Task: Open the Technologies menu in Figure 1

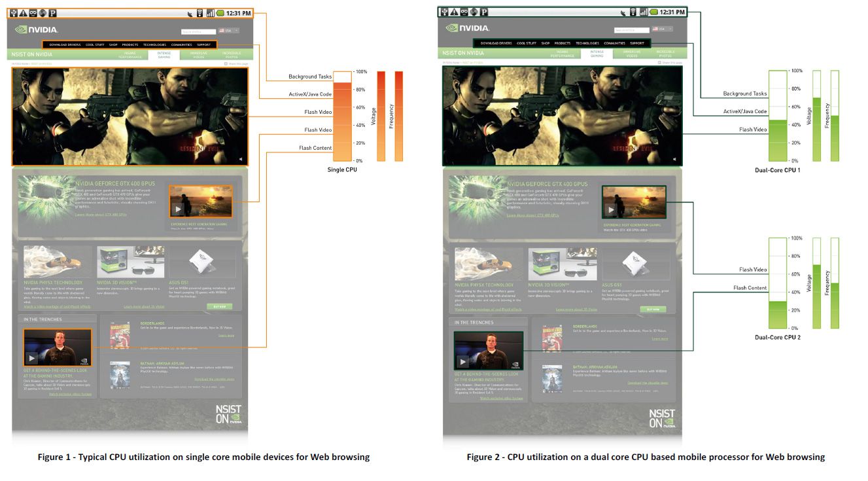Action: (x=154, y=45)
